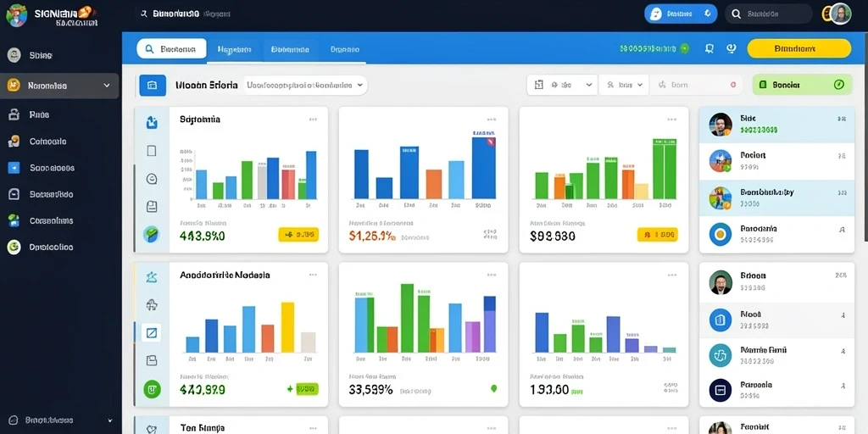Toggle the green circular check on the light-green button

pyautogui.click(x=838, y=85)
